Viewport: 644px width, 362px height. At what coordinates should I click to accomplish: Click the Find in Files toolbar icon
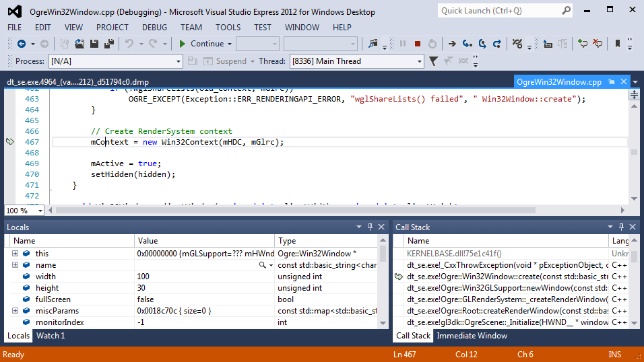373,44
